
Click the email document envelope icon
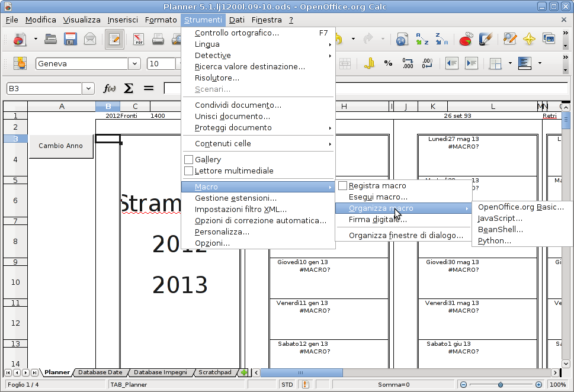[90, 39]
